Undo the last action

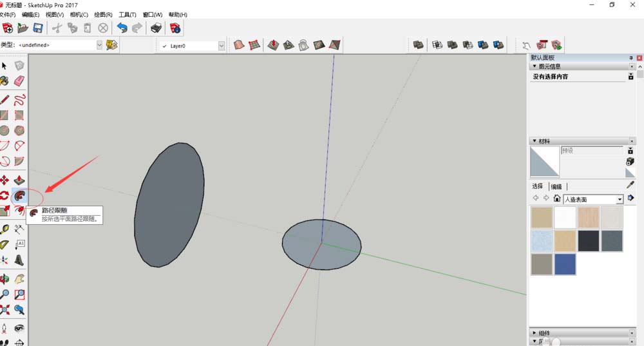tap(122, 28)
